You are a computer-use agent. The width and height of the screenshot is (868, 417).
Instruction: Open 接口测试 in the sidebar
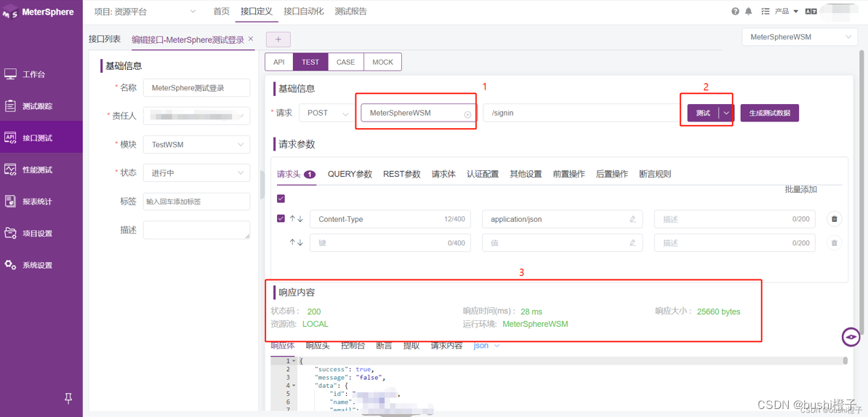coord(41,138)
